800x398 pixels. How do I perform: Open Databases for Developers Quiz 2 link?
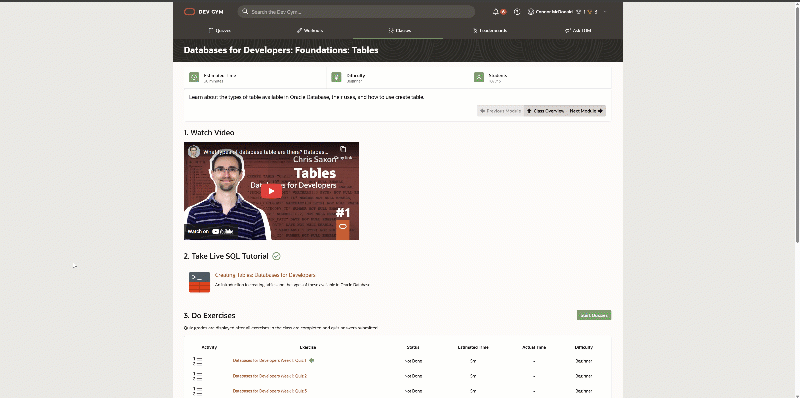[x=270, y=376]
